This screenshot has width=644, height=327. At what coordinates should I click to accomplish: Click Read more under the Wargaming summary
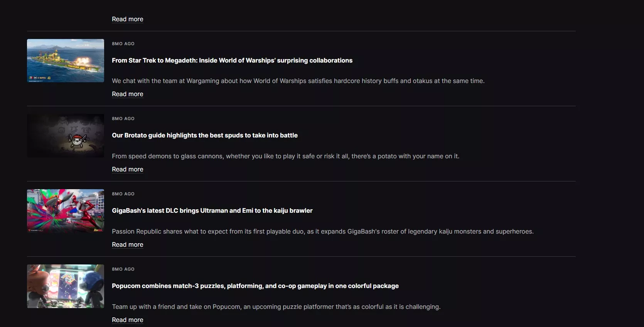point(127,94)
